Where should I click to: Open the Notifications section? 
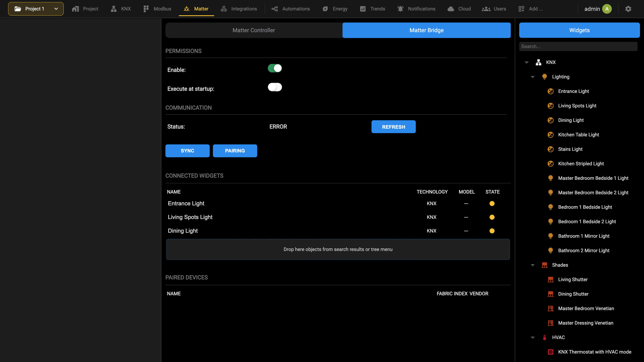416,9
